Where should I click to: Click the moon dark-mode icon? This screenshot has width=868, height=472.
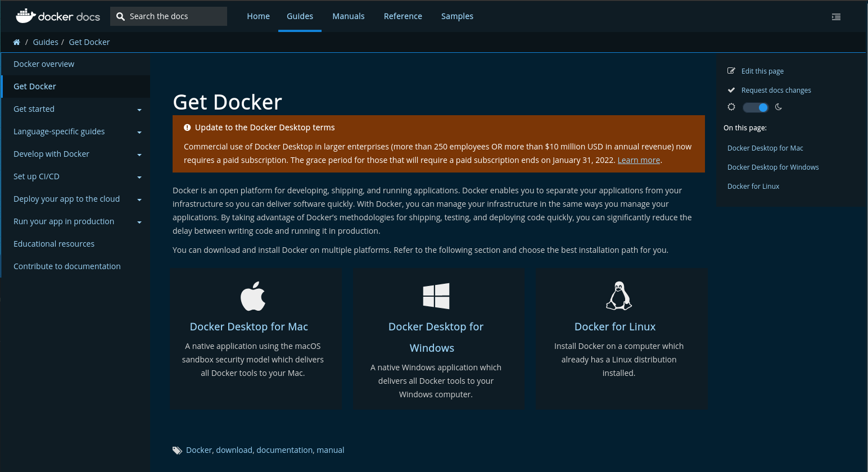pos(779,107)
